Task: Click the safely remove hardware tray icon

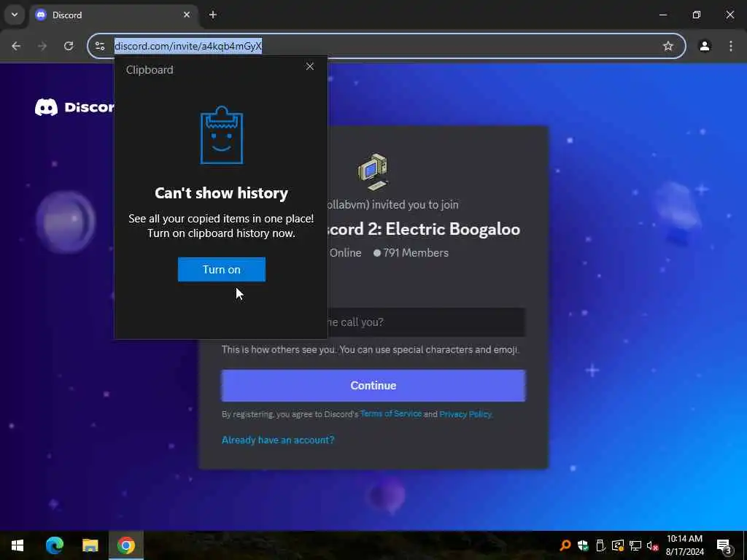Action: click(600, 545)
